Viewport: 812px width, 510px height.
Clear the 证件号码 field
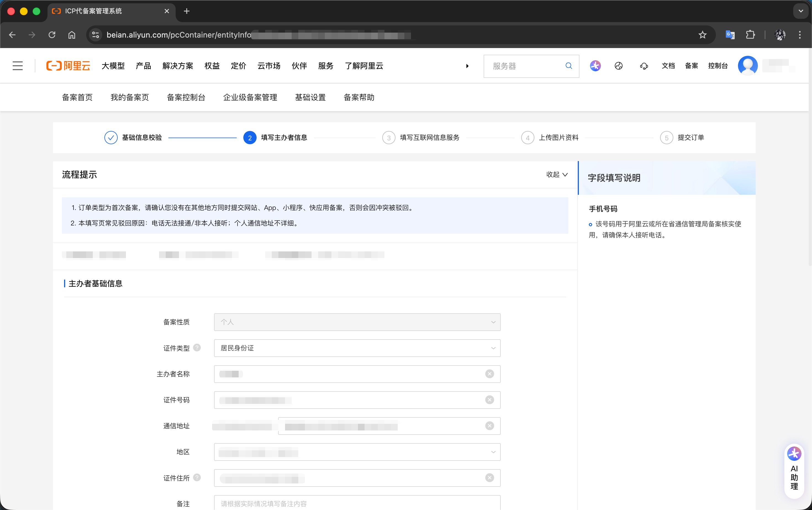coord(489,400)
